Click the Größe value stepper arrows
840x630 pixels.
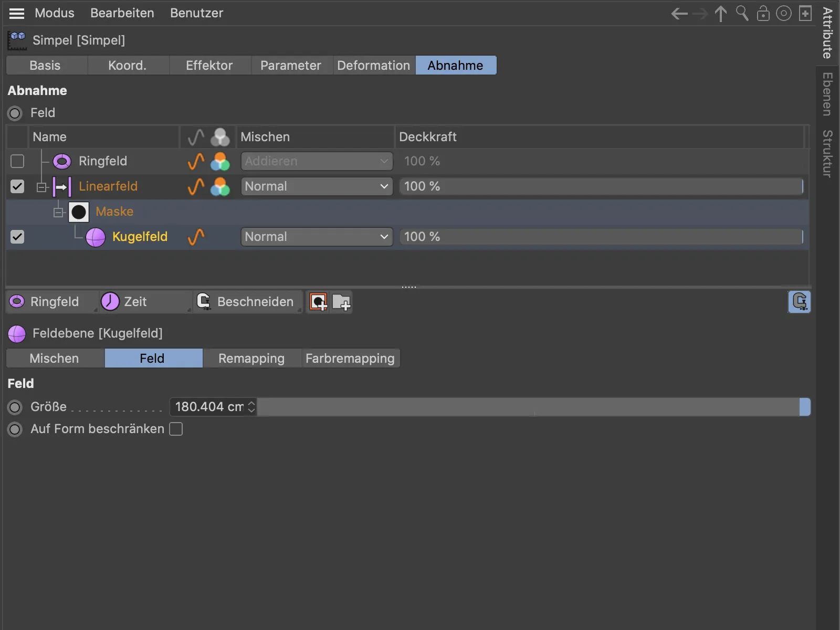click(x=251, y=406)
